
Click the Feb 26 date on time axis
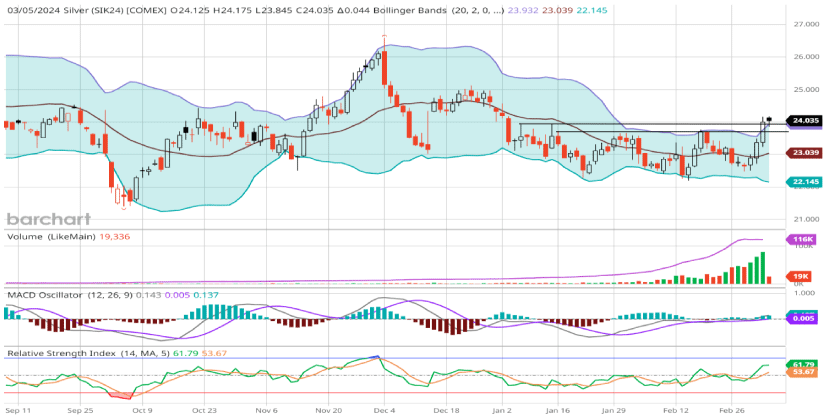(x=737, y=410)
